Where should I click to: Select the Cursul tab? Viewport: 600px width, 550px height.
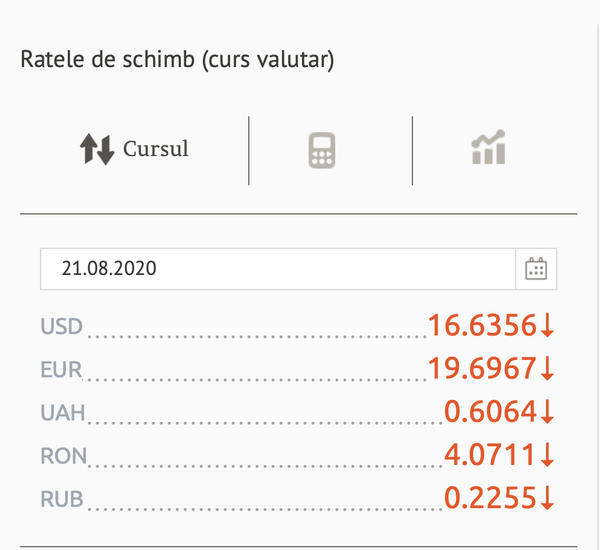click(x=134, y=149)
